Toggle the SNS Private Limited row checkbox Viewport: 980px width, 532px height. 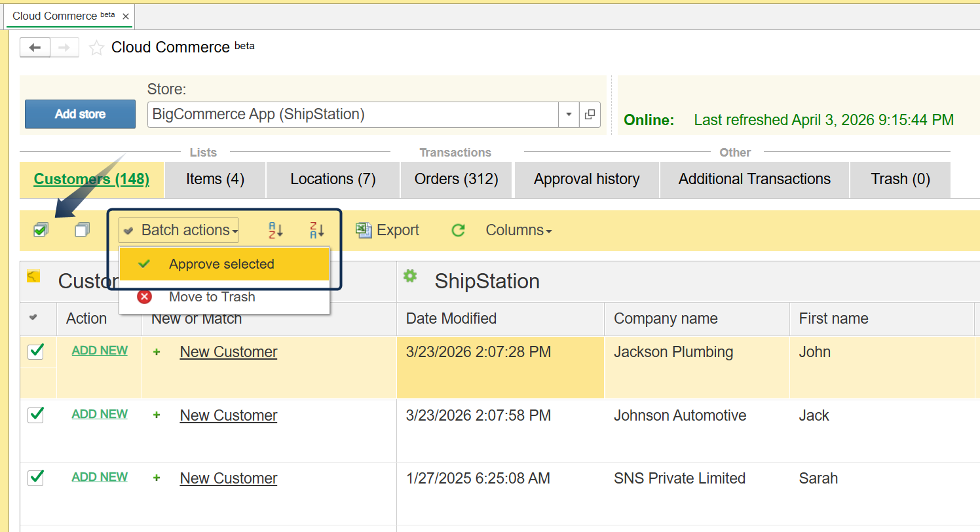(36, 478)
